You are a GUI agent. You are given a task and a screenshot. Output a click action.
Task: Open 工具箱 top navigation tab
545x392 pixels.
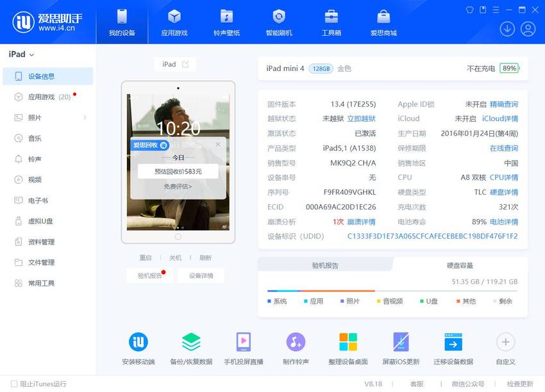[x=331, y=22]
